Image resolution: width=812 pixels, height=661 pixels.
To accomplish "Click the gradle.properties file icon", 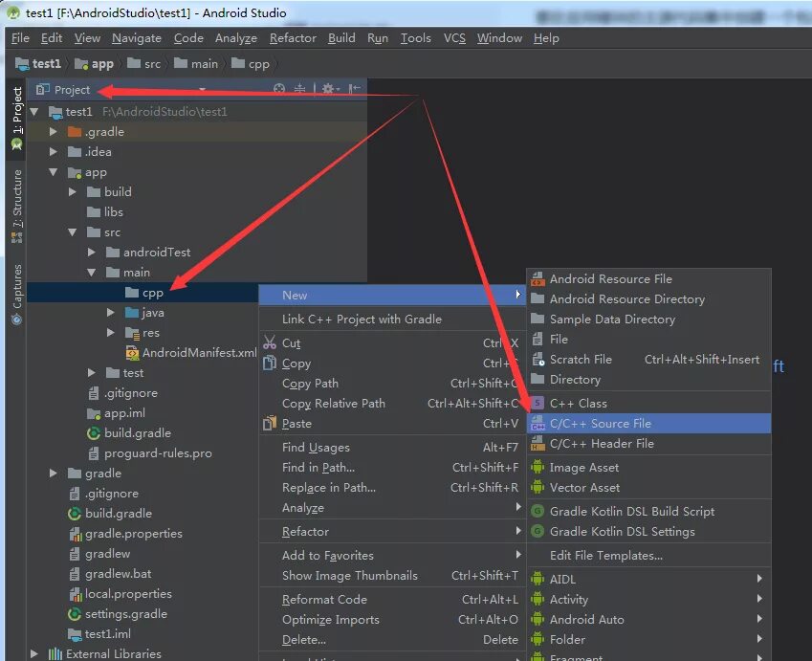I will click(x=76, y=534).
